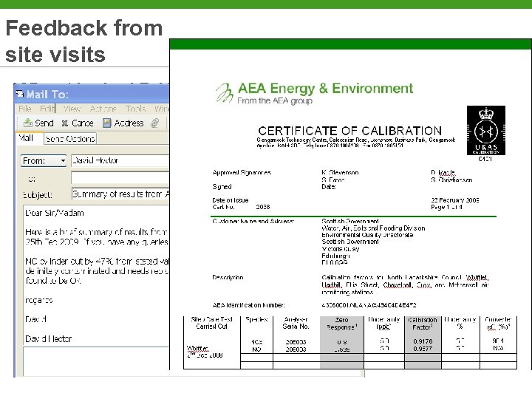Open the Edit menu

click(x=47, y=109)
